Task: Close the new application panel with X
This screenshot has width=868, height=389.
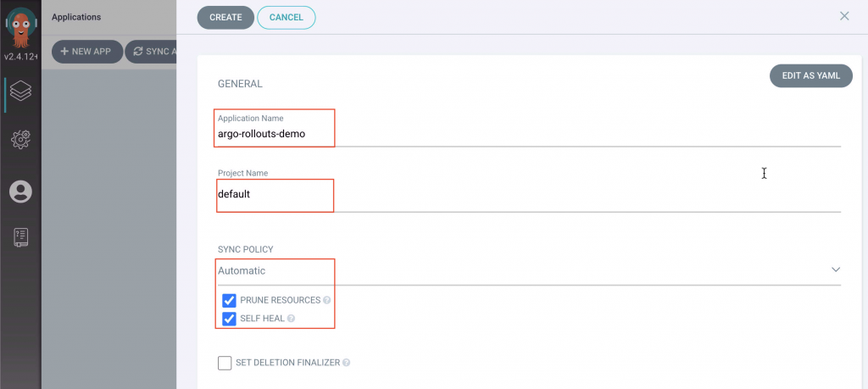Action: click(x=844, y=16)
